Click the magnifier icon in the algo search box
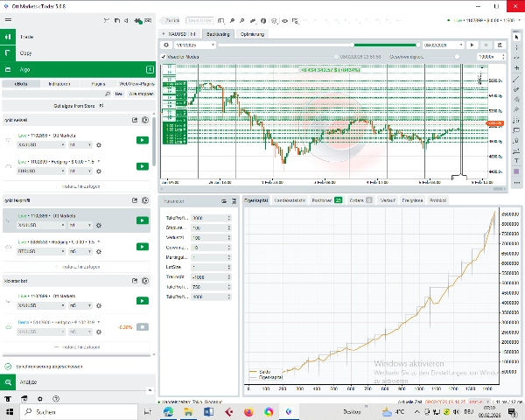The image size is (525, 420). (x=108, y=94)
